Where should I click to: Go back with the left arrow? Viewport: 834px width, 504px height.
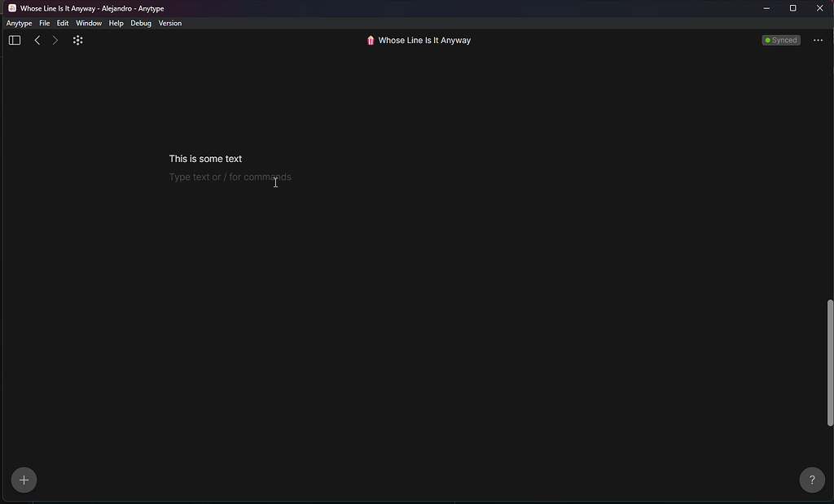[x=37, y=40]
